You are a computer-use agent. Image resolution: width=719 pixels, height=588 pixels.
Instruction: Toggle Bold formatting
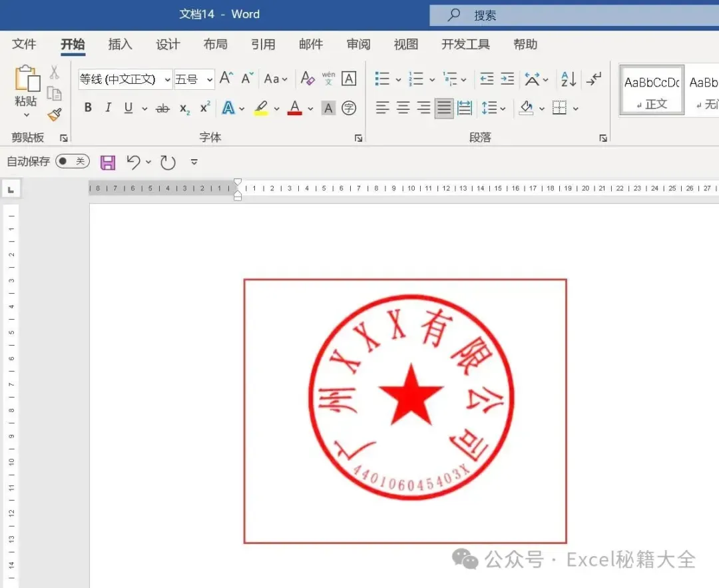click(x=88, y=108)
